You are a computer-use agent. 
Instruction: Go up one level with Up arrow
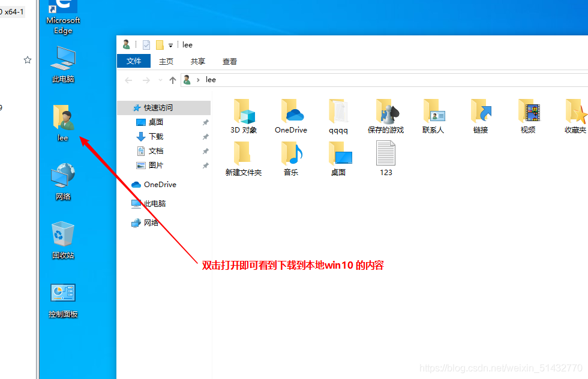pos(173,80)
